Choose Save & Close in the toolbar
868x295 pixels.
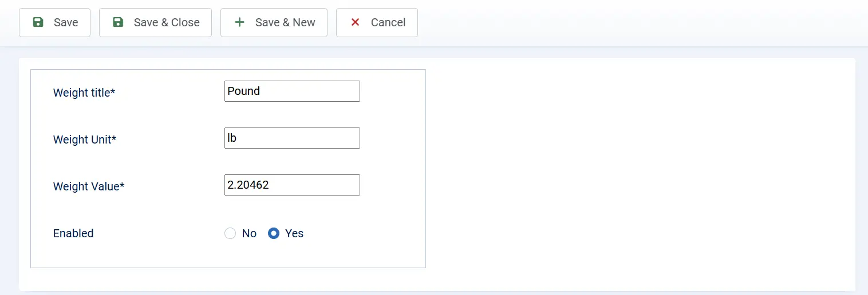[155, 22]
